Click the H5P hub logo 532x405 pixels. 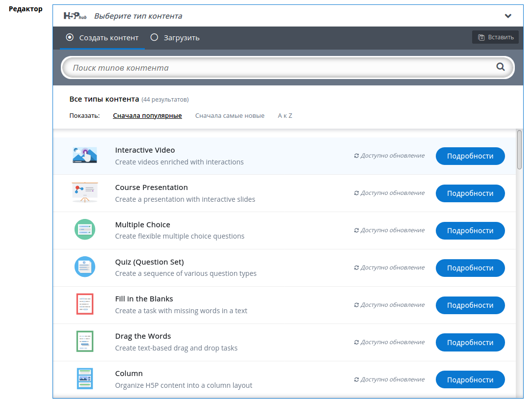coord(75,16)
